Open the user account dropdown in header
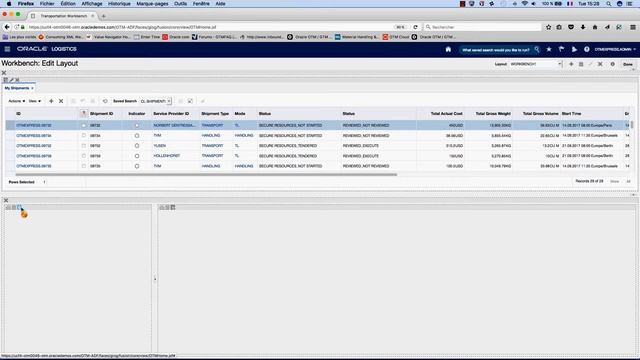The width and height of the screenshot is (640, 360). click(615, 49)
